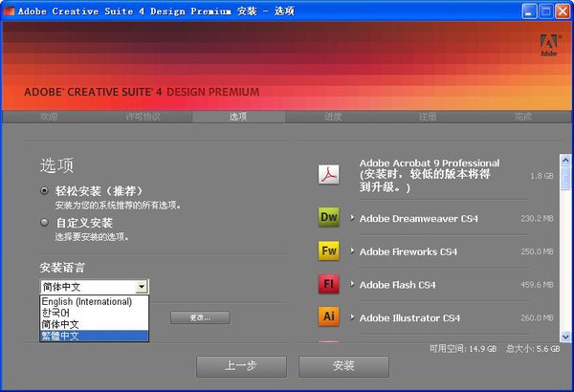574x392 pixels.
Task: Click the 欢迎 step tab
Action: point(49,117)
